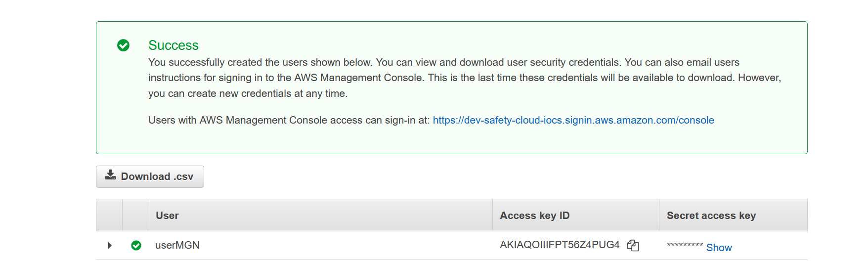Click the green Success heading text
Viewport: 868px width, 263px height.
[x=174, y=45]
